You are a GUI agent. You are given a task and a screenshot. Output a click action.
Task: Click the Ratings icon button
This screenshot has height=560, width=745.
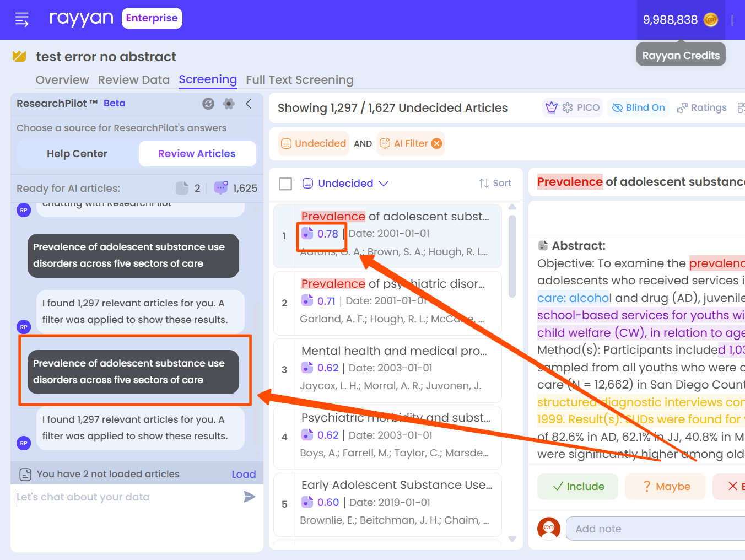(x=702, y=107)
